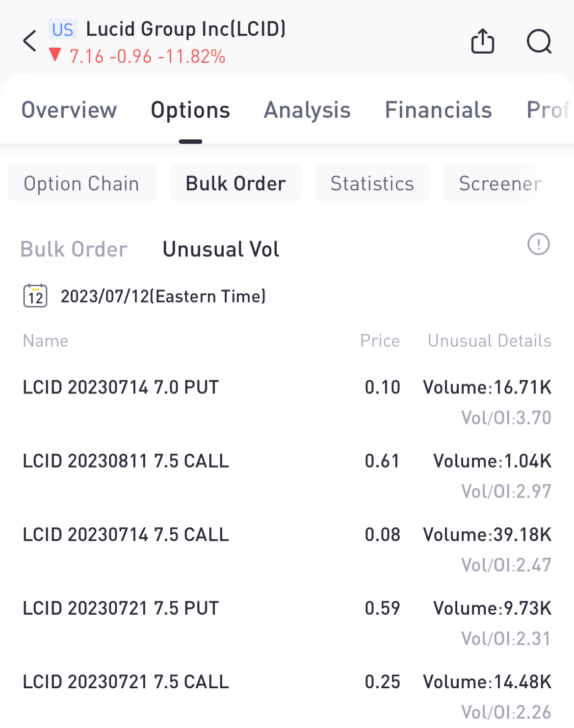The image size is (574, 728).
Task: Open the Financials tab
Action: tap(438, 110)
